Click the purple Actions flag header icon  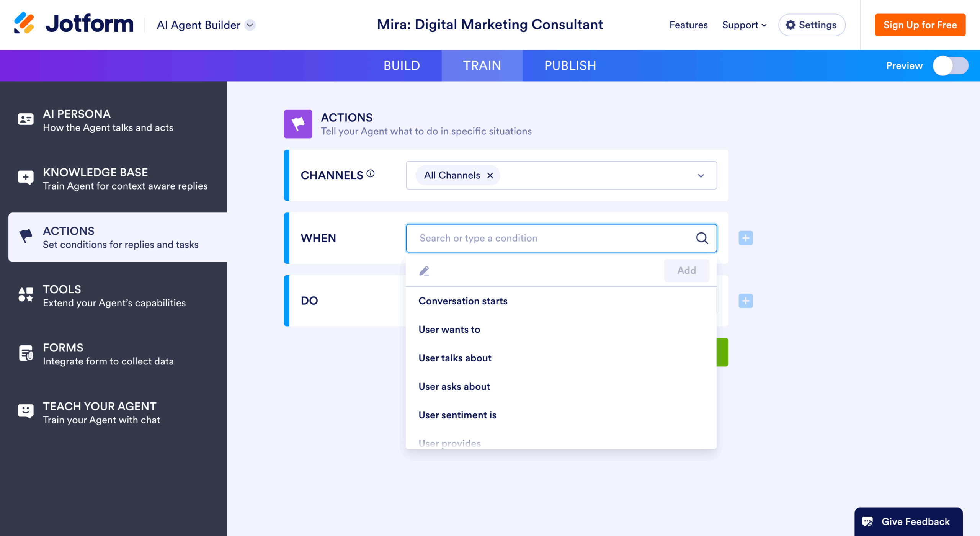(298, 124)
